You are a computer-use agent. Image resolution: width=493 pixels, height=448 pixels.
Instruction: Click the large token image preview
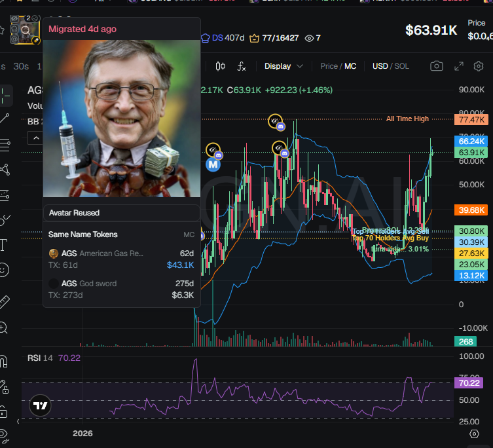tap(121, 119)
